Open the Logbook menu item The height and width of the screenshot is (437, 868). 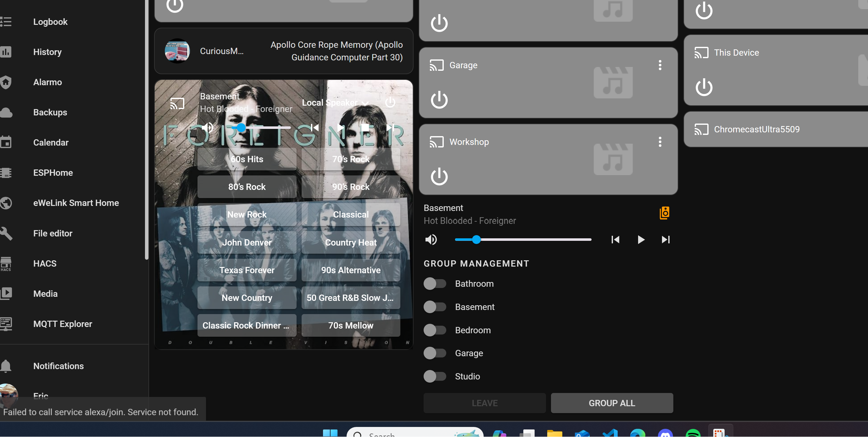(50, 22)
